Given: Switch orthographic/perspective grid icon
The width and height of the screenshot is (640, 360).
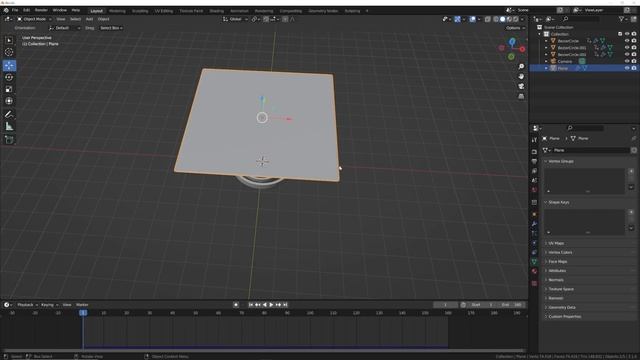Looking at the screenshot, I should coord(521,96).
